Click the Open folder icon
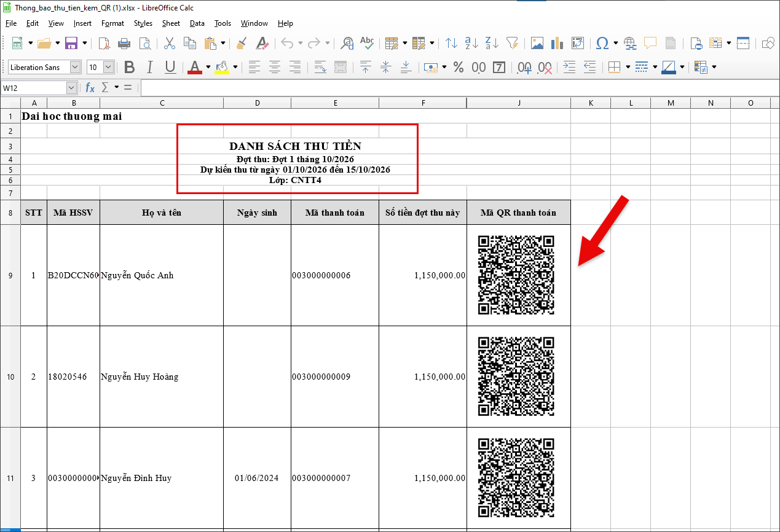Viewport: 780px width, 532px height. point(44,43)
